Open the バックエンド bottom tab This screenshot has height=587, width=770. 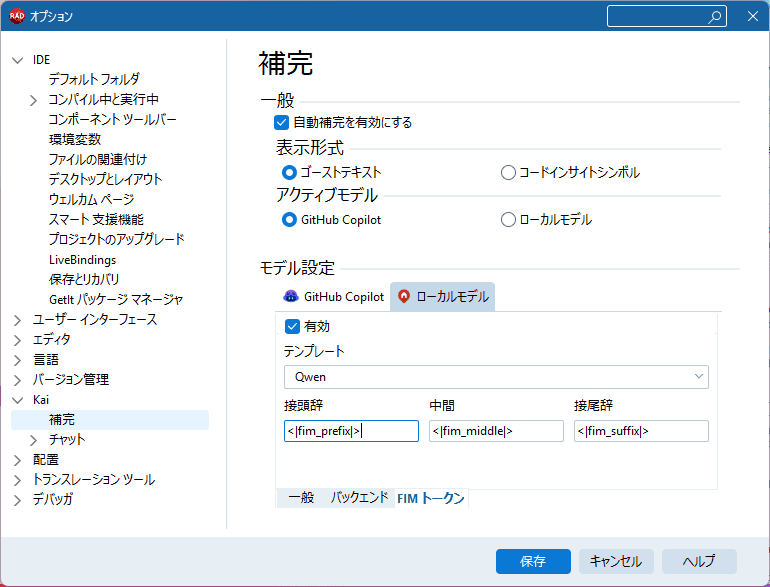[359, 498]
